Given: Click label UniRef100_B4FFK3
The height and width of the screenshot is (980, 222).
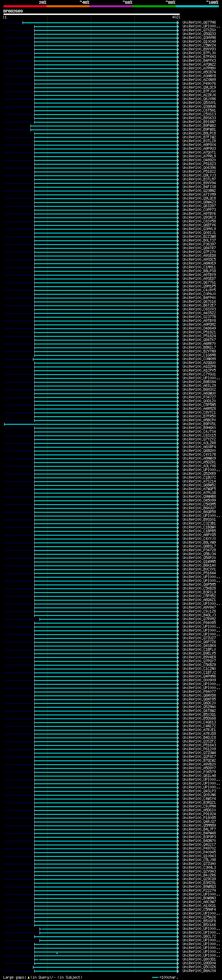Looking at the screenshot, I should click(x=199, y=60).
